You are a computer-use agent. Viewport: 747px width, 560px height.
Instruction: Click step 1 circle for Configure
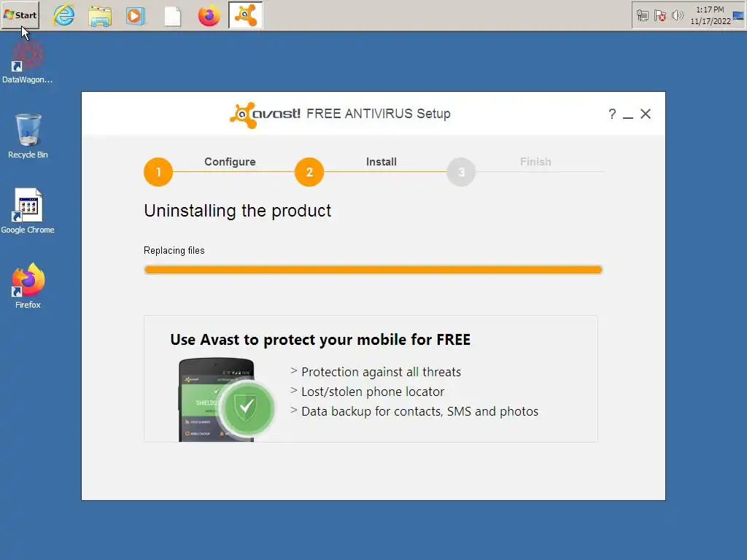158,172
